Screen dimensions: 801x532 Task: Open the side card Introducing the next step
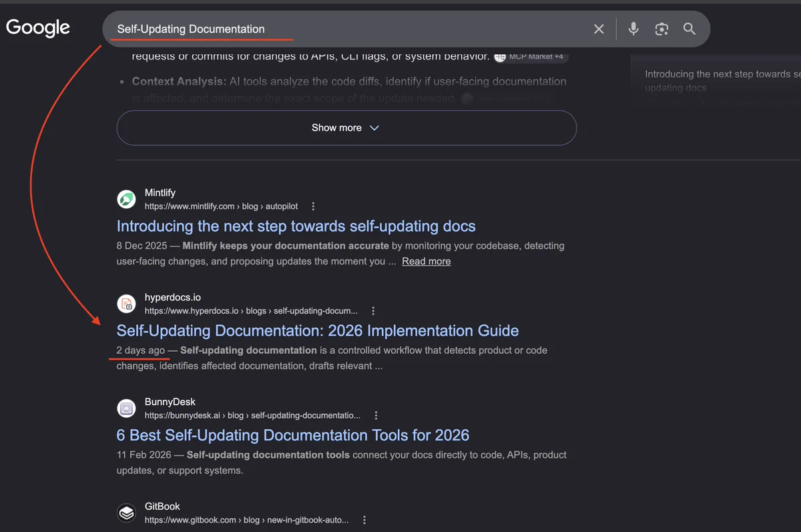(x=722, y=81)
